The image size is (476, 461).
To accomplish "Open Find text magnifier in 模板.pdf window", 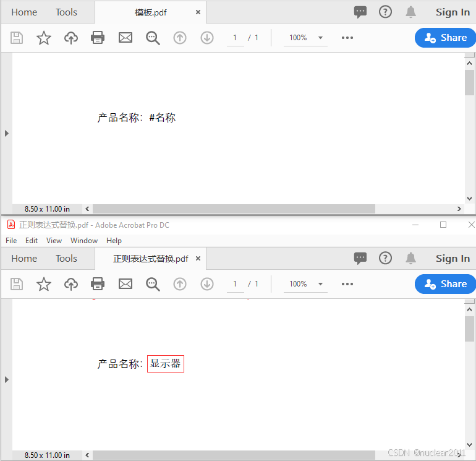I will click(x=153, y=38).
